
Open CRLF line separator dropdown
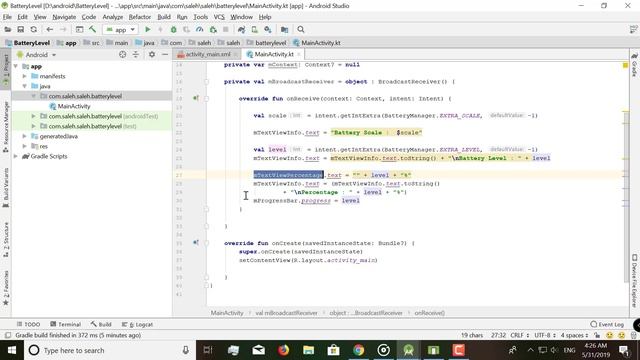pos(520,335)
